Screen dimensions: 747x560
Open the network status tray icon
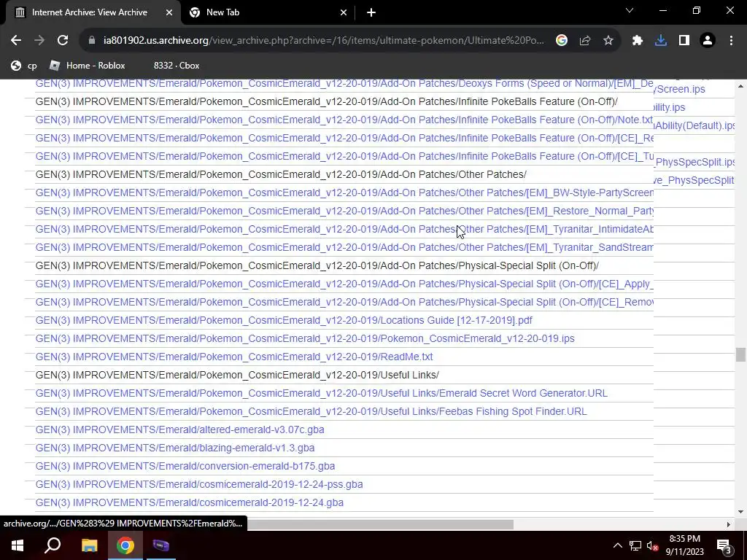(635, 545)
